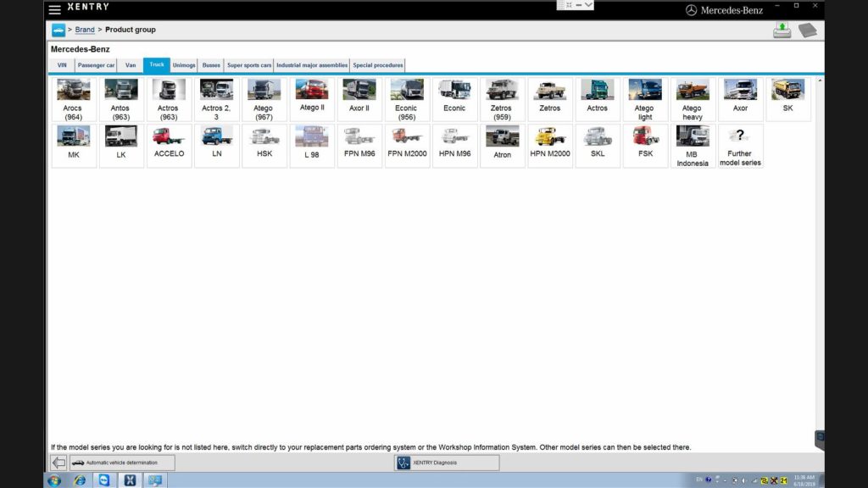This screenshot has height=488, width=868.
Task: Choose the Atron truck series
Action: (x=502, y=146)
